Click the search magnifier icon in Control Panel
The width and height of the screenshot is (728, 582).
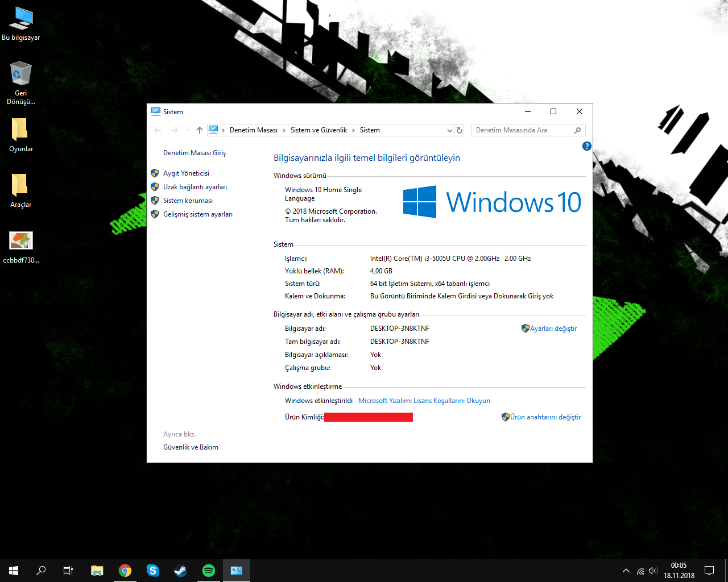[577, 130]
